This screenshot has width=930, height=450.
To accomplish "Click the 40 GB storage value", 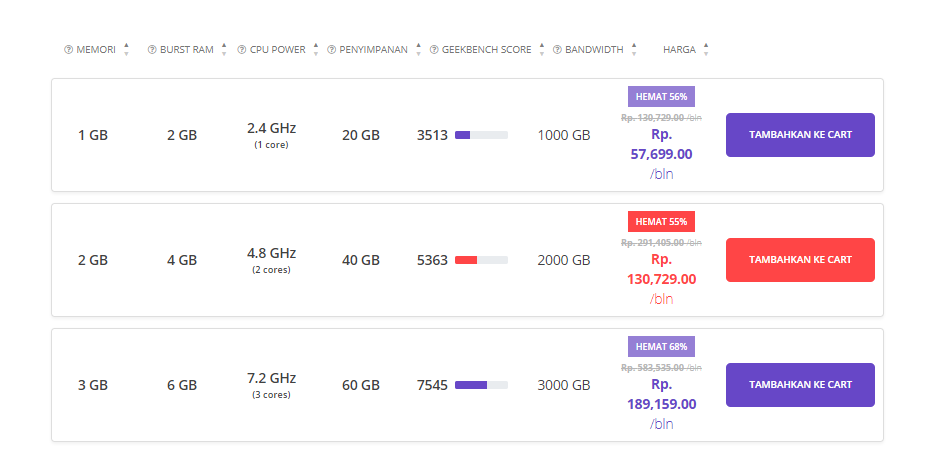I will pos(361,261).
